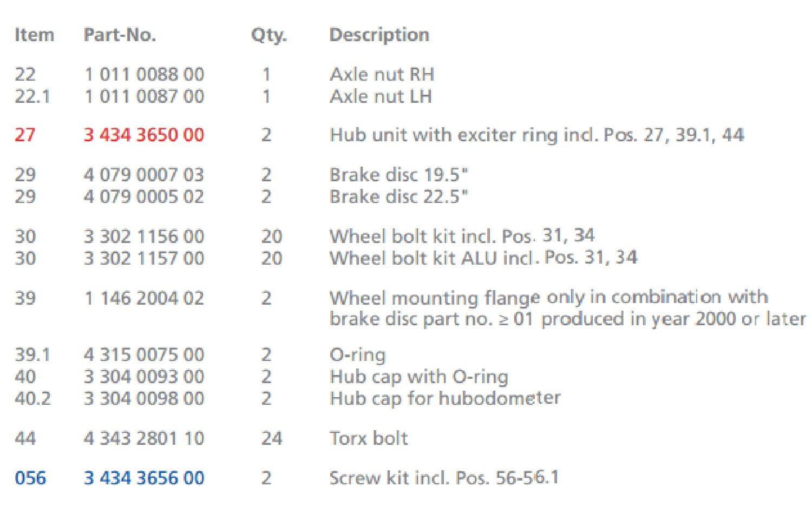Screen dimensions: 812x513
Task: Select the red item number 27
Action: (x=25, y=135)
